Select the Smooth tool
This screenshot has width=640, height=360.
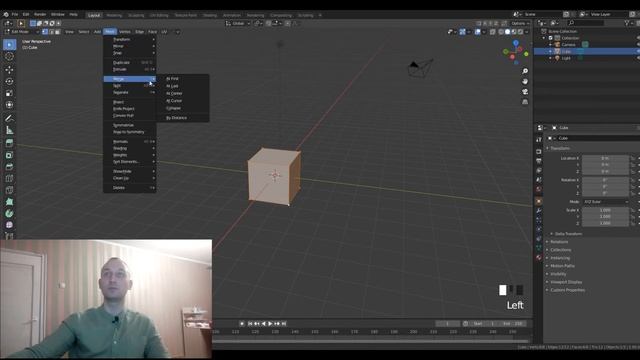9,225
